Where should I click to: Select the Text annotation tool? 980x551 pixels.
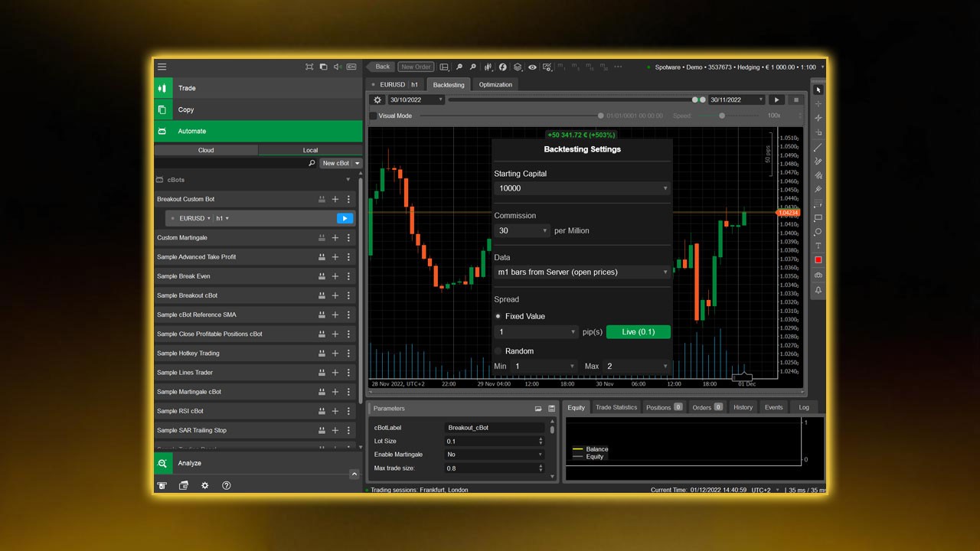click(818, 246)
